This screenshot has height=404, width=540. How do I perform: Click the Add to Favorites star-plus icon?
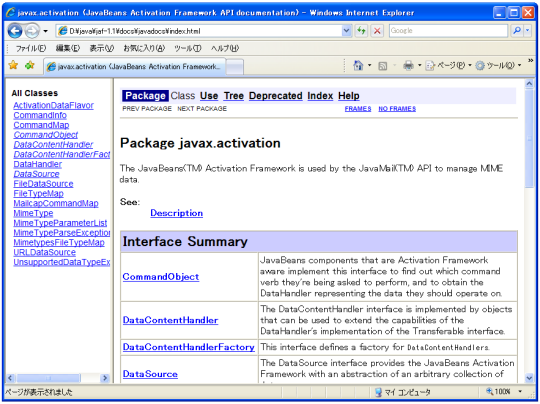30,65
